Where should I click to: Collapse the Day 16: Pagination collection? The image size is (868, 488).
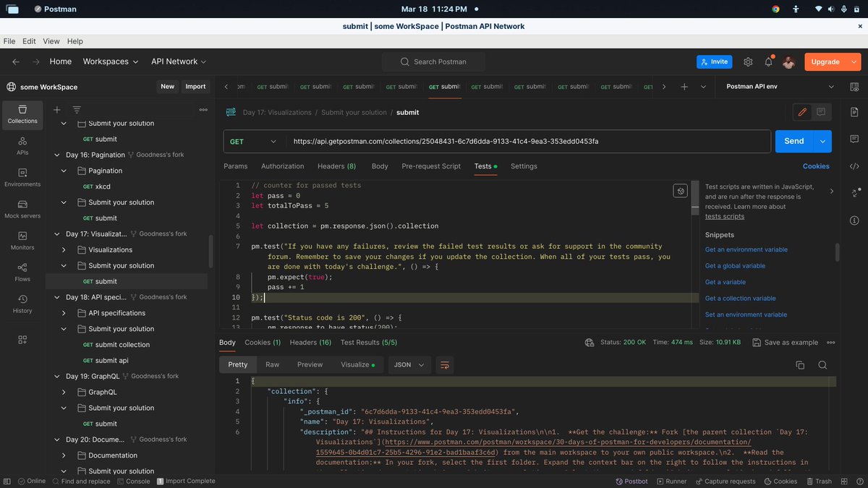[x=57, y=155]
